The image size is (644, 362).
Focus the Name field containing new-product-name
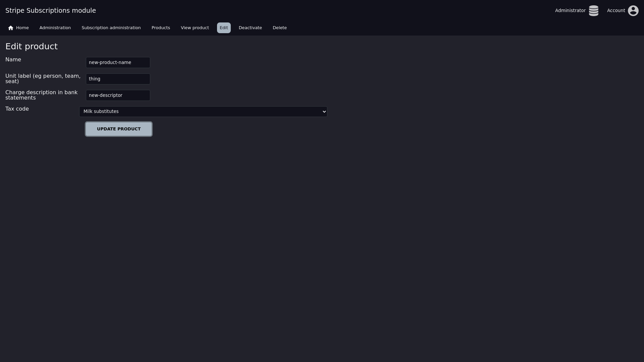[118, 63]
